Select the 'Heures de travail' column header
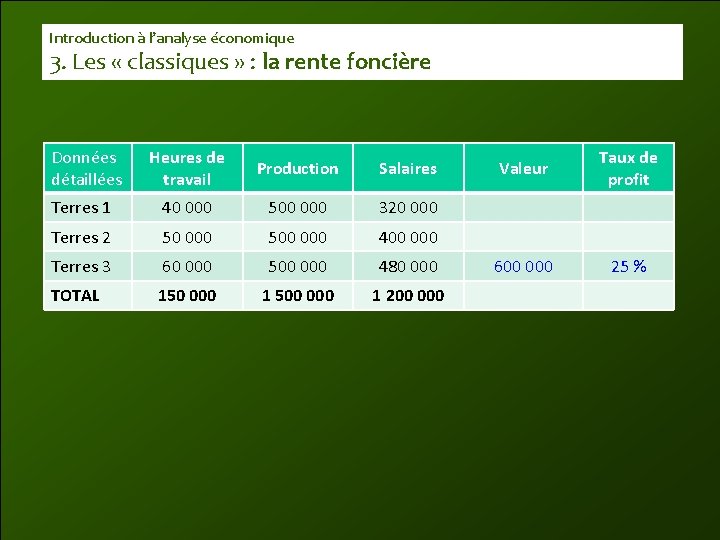The image size is (720, 540). pyautogui.click(x=187, y=168)
